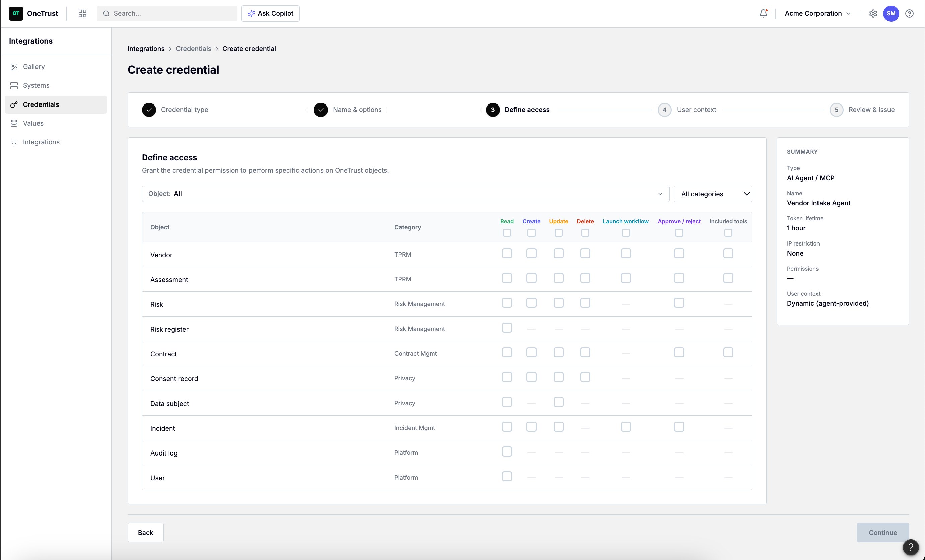The width and height of the screenshot is (925, 560).
Task: Click the completed Name & options step check icon
Action: [x=321, y=110]
